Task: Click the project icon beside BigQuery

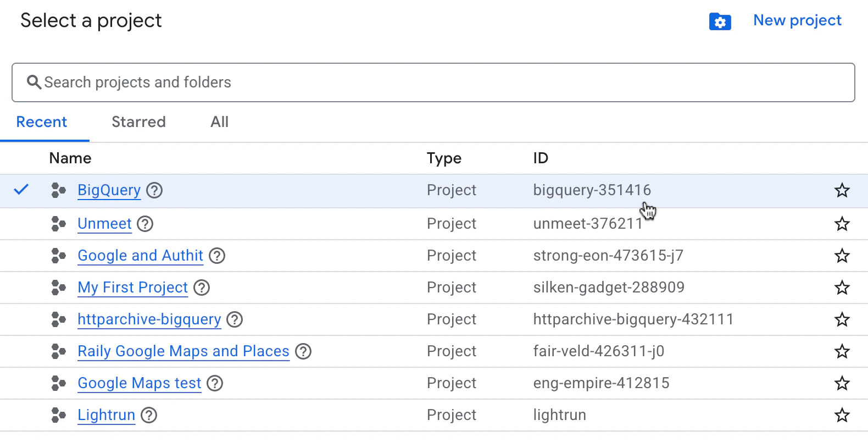Action: click(58, 190)
